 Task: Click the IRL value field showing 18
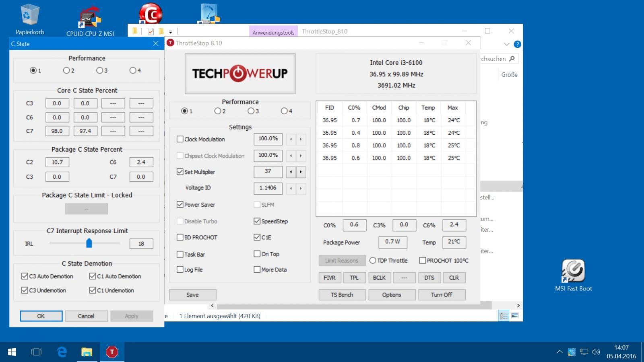(141, 244)
